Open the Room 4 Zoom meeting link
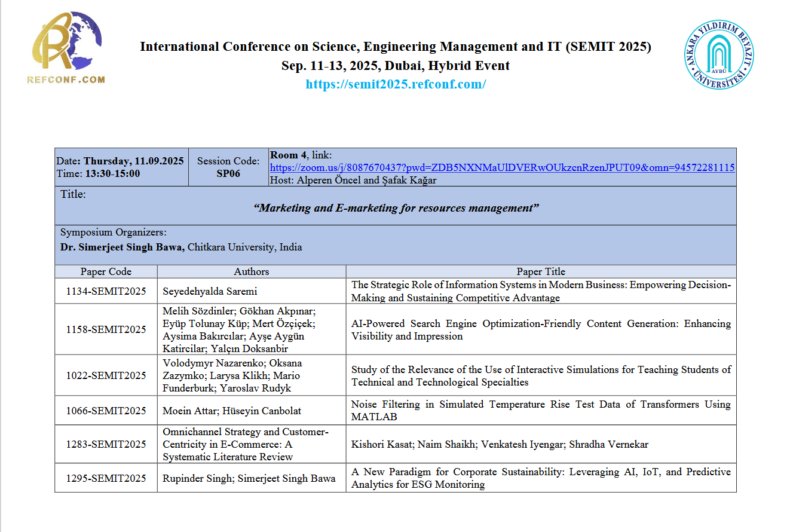 (x=502, y=168)
